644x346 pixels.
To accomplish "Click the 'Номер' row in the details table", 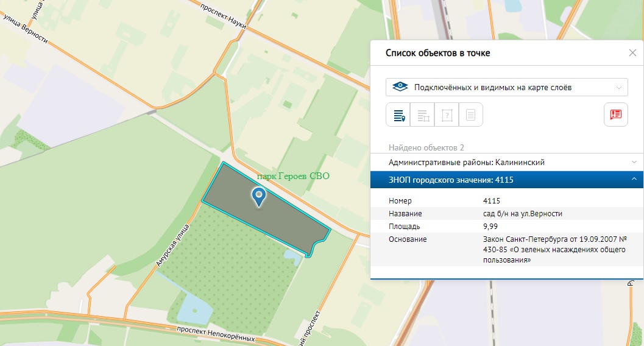I will 506,201.
